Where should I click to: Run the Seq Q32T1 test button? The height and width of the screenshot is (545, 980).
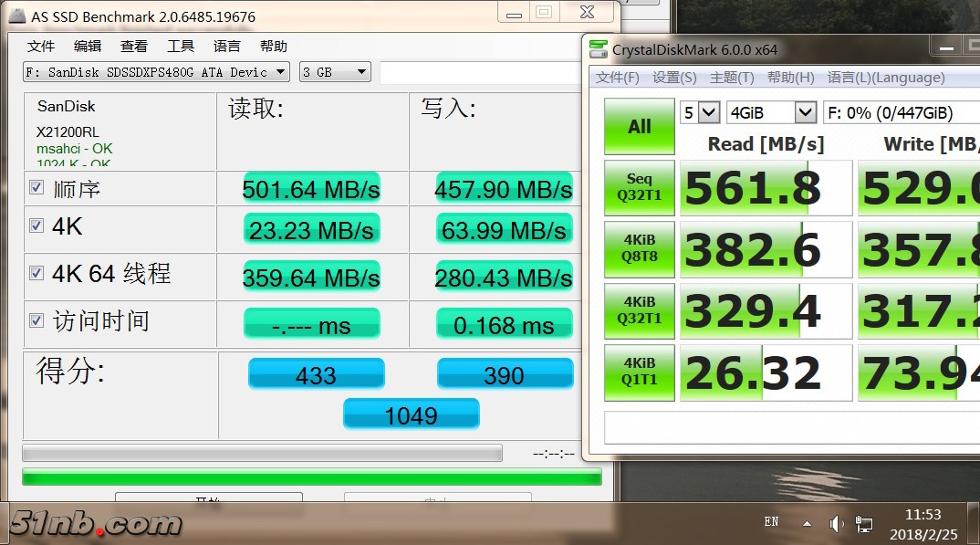pyautogui.click(x=639, y=188)
